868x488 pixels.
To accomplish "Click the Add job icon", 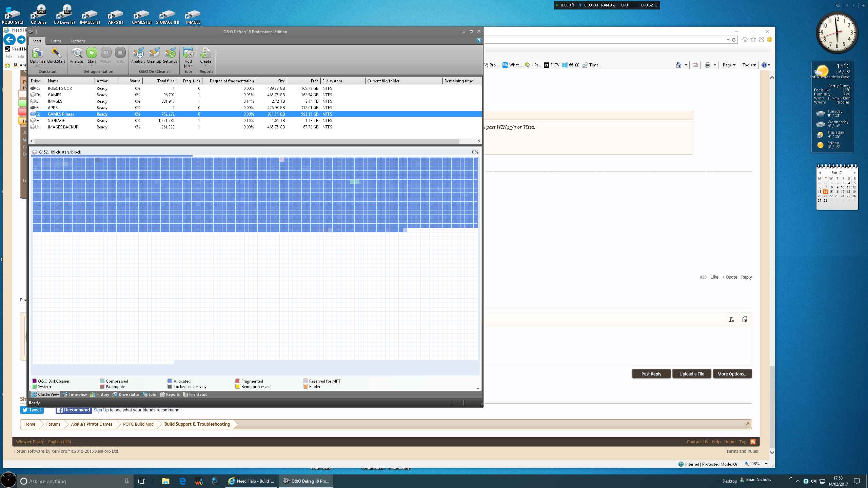I will [x=188, y=53].
